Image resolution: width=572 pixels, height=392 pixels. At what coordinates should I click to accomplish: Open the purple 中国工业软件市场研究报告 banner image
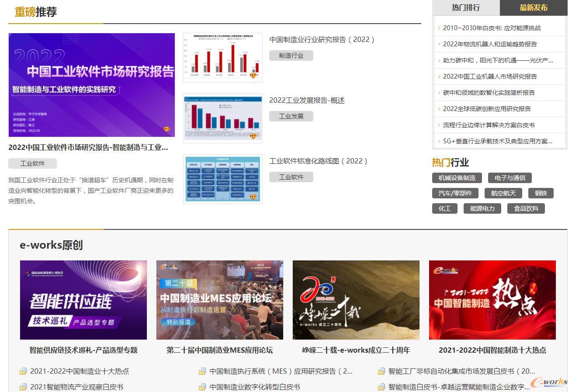click(x=91, y=85)
